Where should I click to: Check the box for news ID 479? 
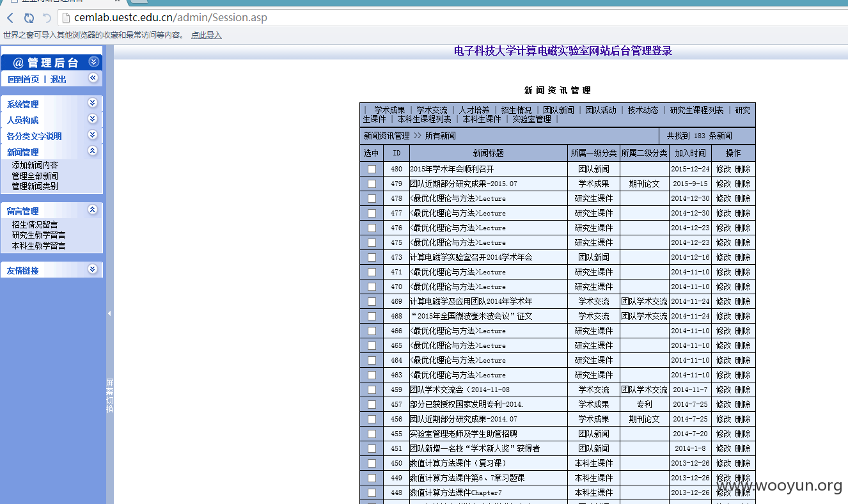coord(372,184)
